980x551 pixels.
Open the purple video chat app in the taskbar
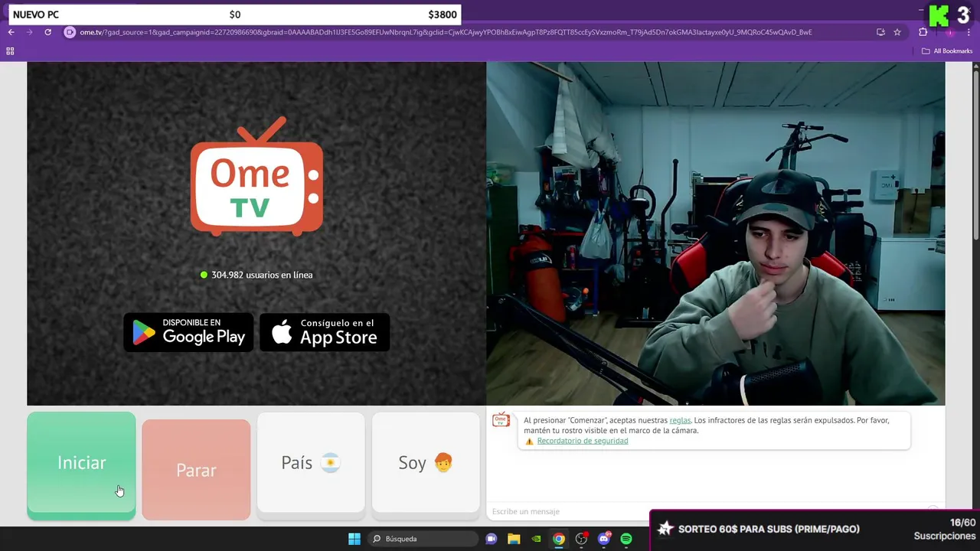492,539
